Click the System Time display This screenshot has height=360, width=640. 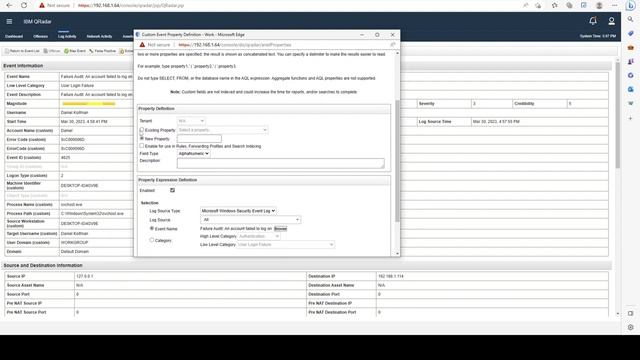598,36
